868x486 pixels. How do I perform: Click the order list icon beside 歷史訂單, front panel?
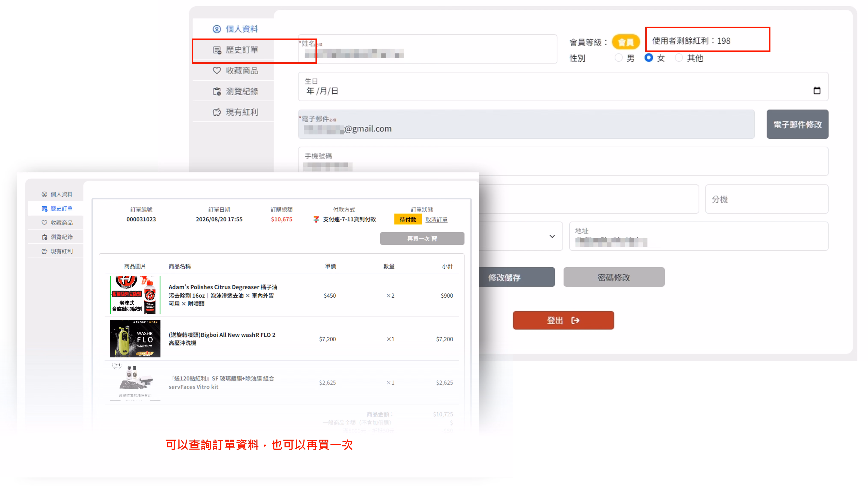tap(44, 209)
